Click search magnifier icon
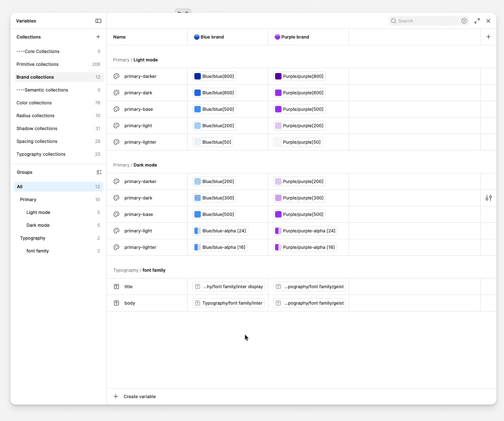 [x=394, y=21]
